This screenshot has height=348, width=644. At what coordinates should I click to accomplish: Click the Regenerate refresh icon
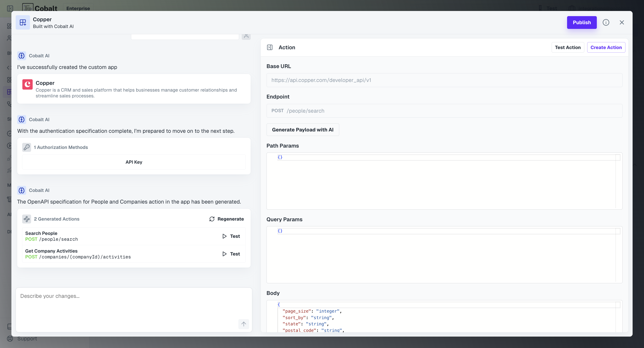point(212,219)
